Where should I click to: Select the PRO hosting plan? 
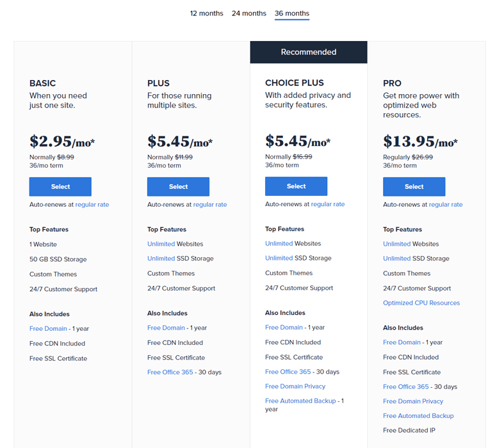click(414, 187)
